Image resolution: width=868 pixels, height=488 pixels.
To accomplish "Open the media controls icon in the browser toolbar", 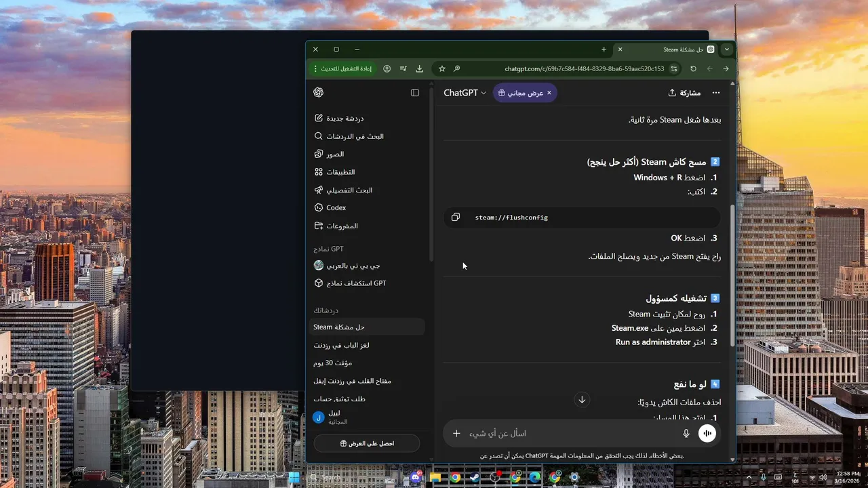I will point(403,68).
